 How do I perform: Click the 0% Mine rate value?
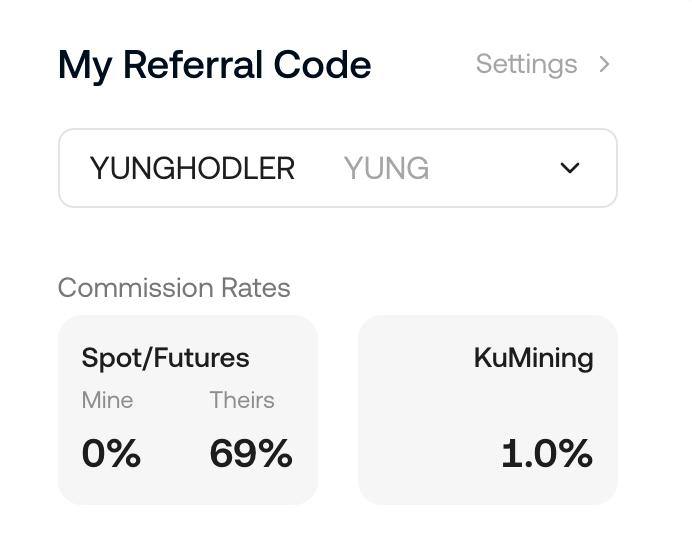click(x=111, y=453)
